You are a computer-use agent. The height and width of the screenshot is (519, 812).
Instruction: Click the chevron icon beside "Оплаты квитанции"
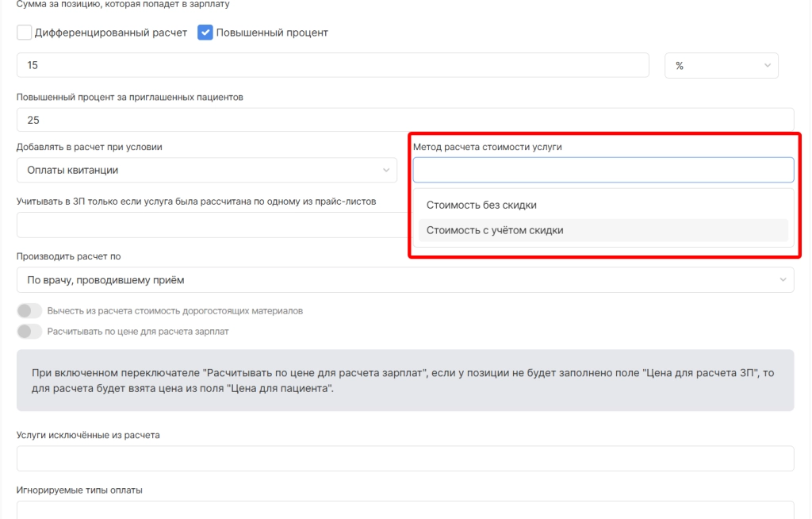pos(386,170)
